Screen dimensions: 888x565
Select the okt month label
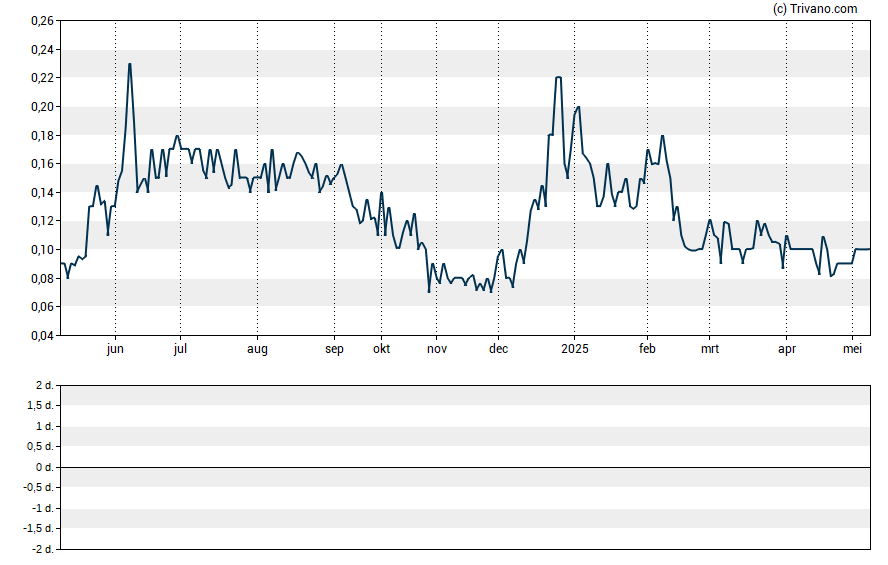381,349
